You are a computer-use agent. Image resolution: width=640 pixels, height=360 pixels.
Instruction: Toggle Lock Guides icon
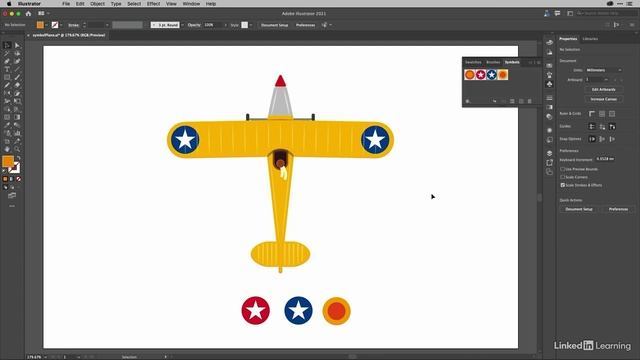[602, 127]
